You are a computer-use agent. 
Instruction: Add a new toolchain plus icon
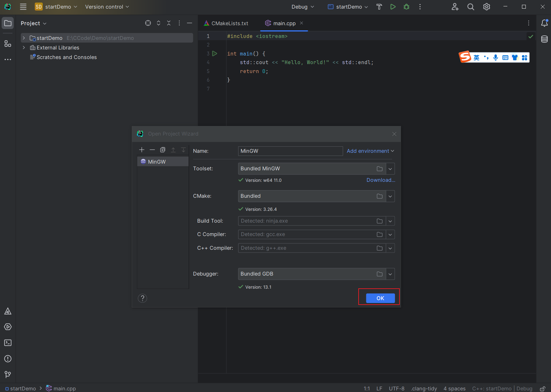(x=142, y=150)
